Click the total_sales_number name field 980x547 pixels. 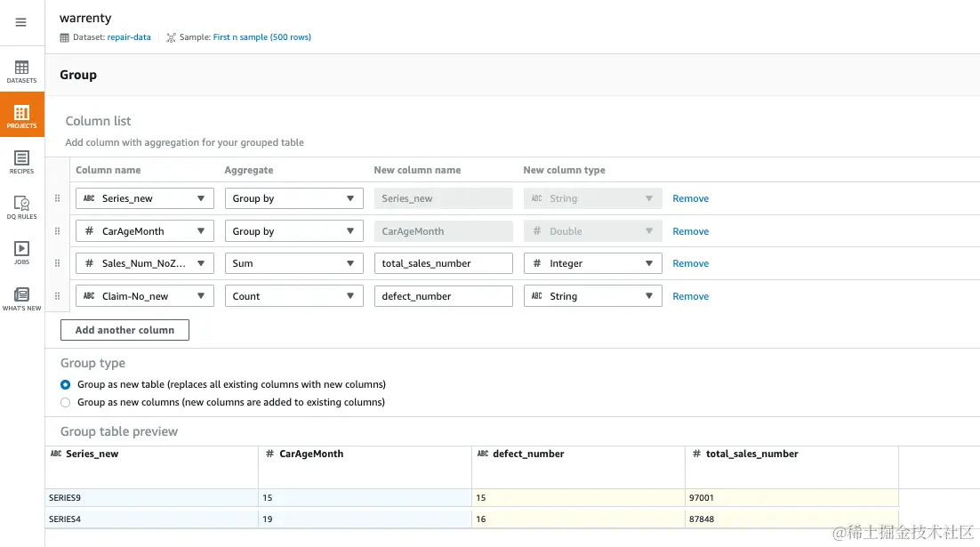443,263
